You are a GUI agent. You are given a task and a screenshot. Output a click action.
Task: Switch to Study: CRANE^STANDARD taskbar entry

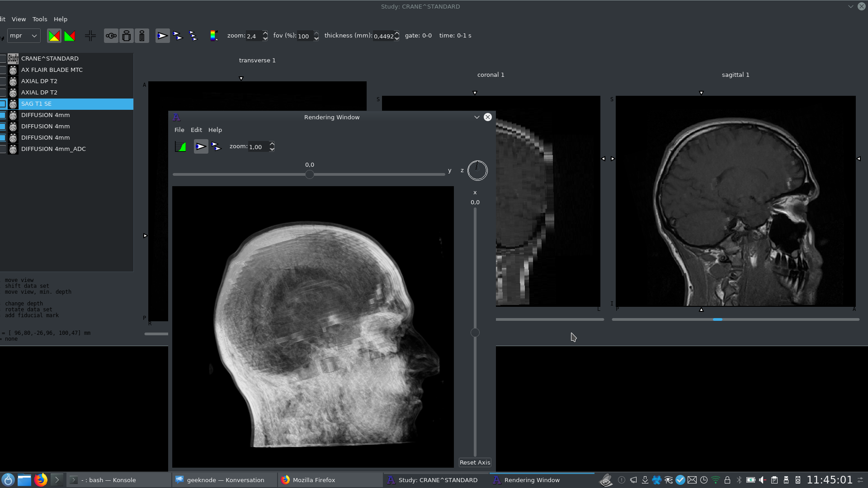437,480
